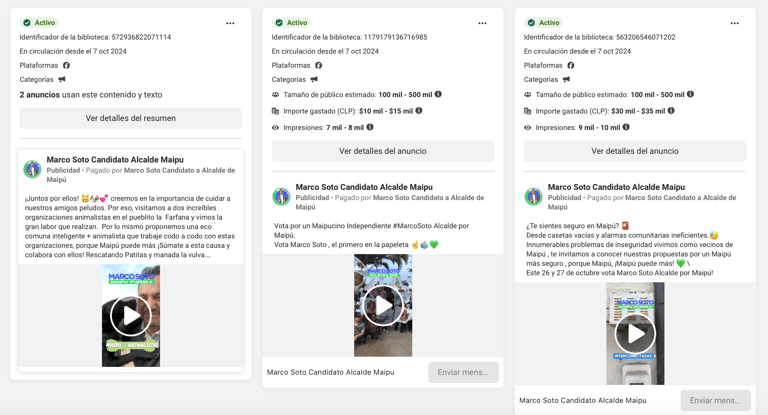Click Facebook platform icon on ad 1179179136716985
768x415 pixels.
pyautogui.click(x=318, y=65)
